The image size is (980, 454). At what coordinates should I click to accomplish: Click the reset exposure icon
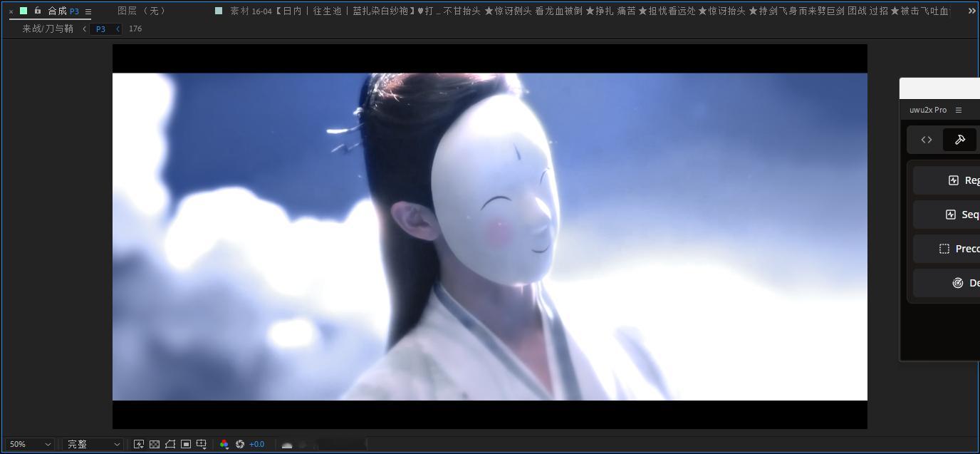pos(240,444)
